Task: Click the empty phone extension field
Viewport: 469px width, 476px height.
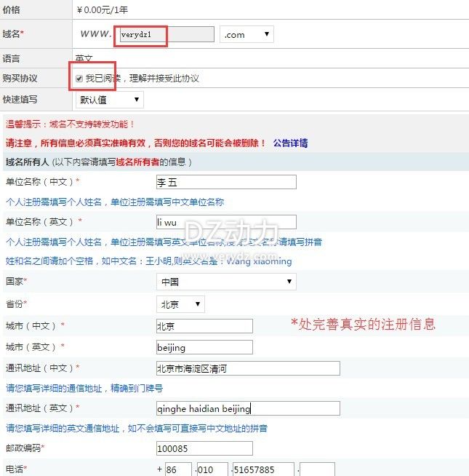Action: (318, 469)
